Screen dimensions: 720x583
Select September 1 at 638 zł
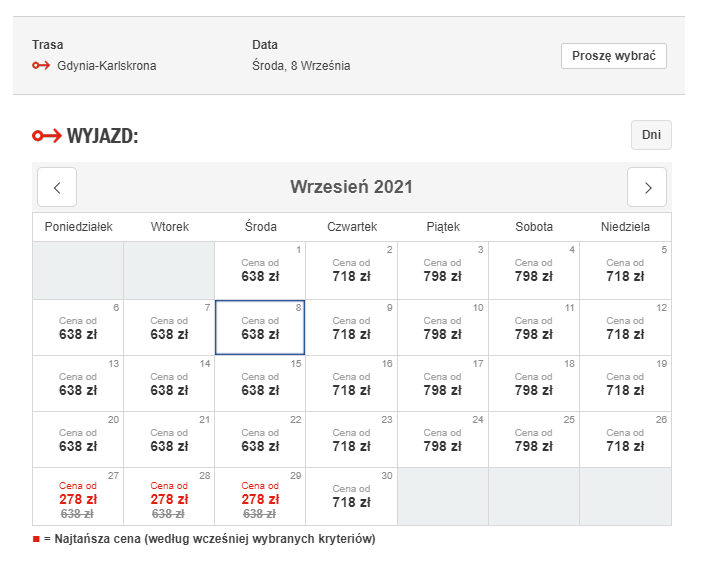click(x=260, y=271)
